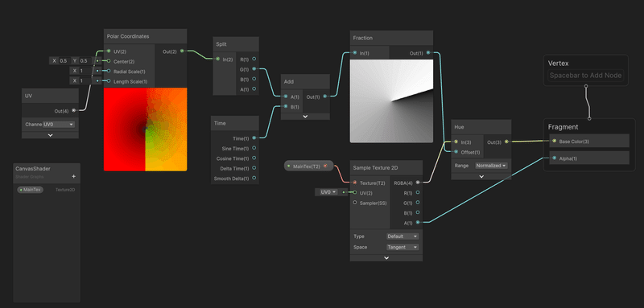Open the Type Default dropdown
This screenshot has width=644, height=308.
click(x=402, y=236)
